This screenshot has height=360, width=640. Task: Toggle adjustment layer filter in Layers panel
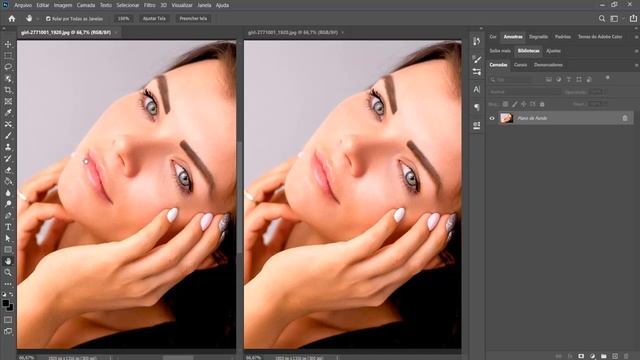[x=559, y=80]
